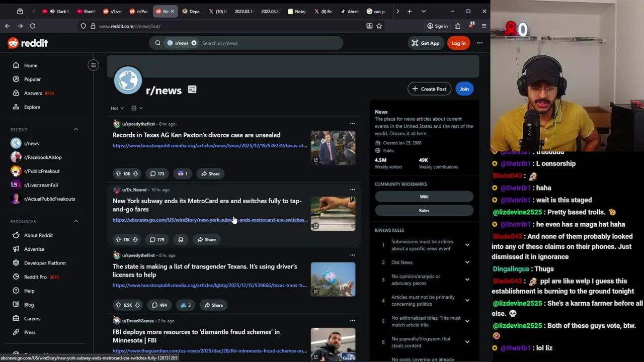Viewport: 644px width, 362px height.
Task: Open 494 comments on transgender Texans post
Action: (x=159, y=305)
